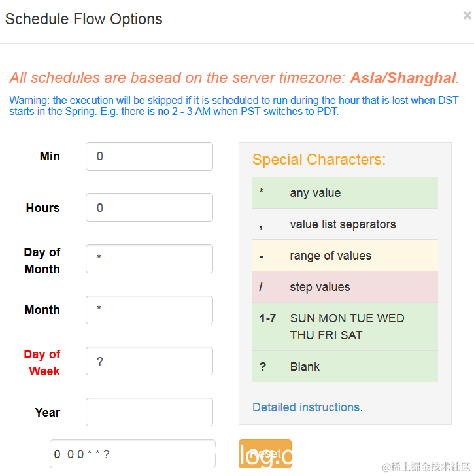Choose the 'step values' slash row
Viewport: 474px width, 476px height.
pos(345,287)
